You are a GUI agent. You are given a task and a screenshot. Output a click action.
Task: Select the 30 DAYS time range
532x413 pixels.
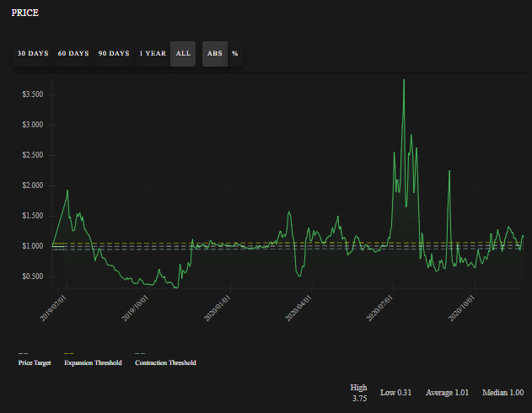33,54
